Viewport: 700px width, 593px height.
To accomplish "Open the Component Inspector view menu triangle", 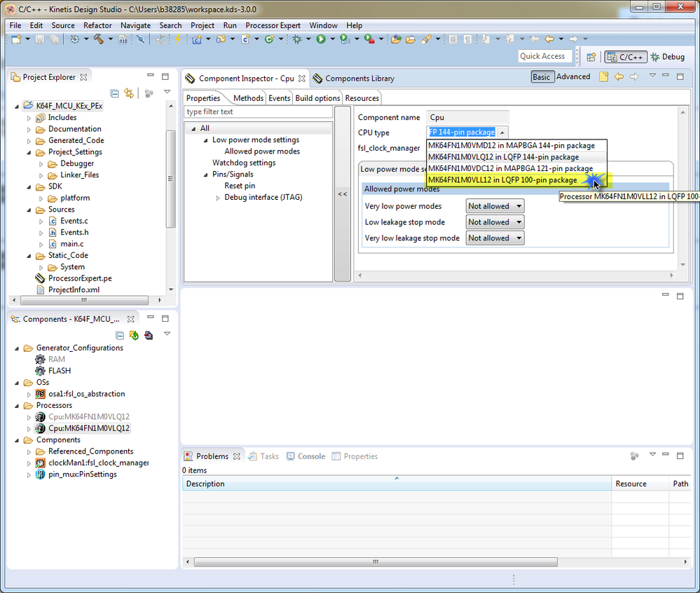I will [x=652, y=76].
